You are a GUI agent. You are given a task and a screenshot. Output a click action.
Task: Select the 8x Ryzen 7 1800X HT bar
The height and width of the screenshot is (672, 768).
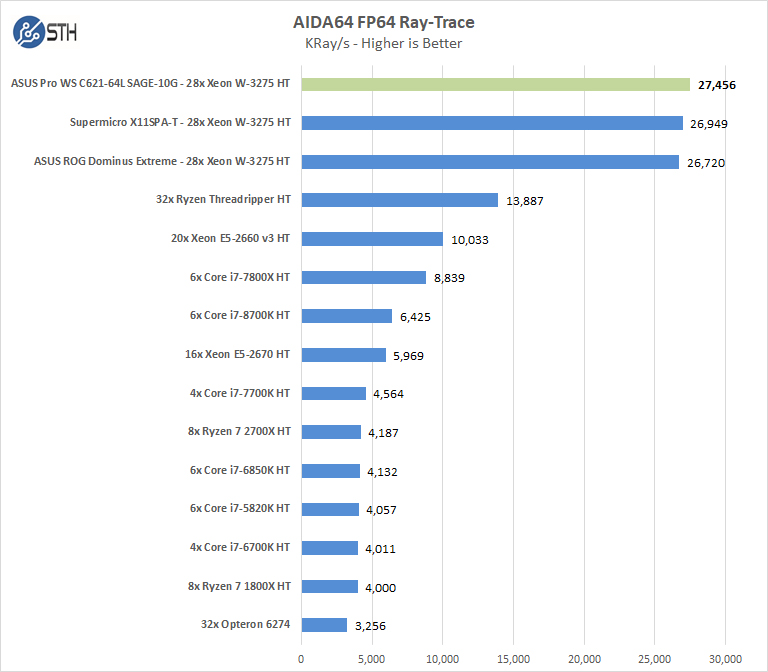pyautogui.click(x=329, y=587)
